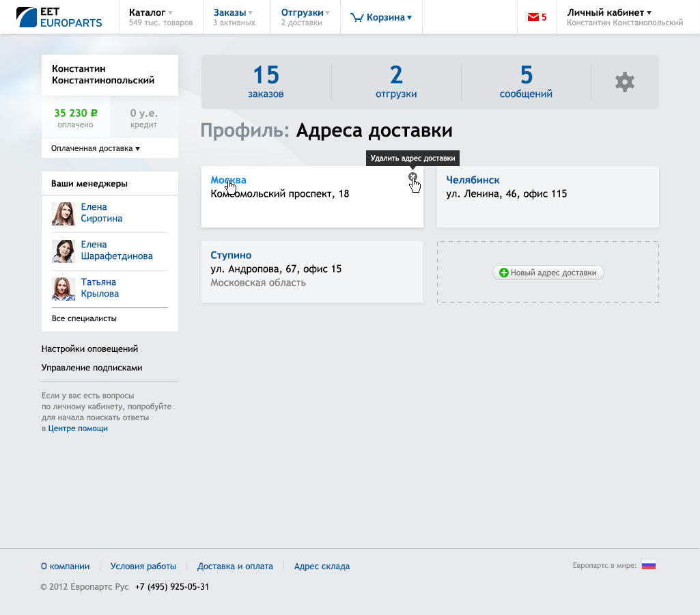Open the Каталог menu
Screen dimensions: 700x615
[150, 12]
